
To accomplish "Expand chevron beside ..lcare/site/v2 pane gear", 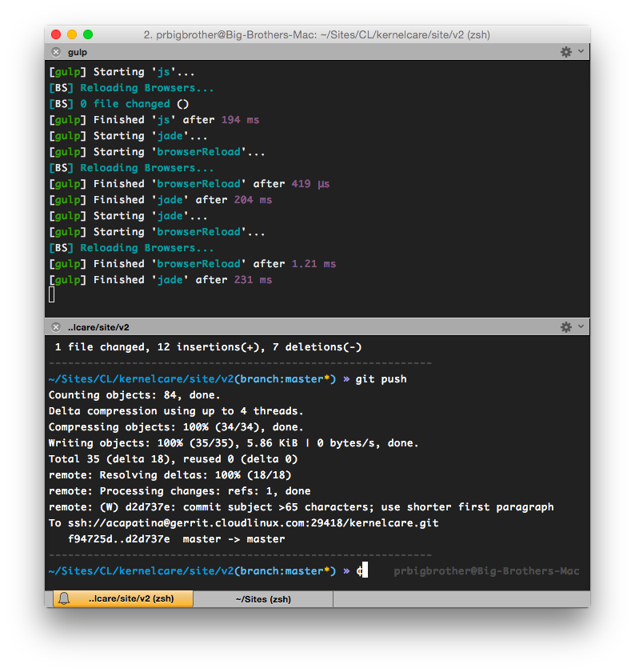I will coord(581,326).
